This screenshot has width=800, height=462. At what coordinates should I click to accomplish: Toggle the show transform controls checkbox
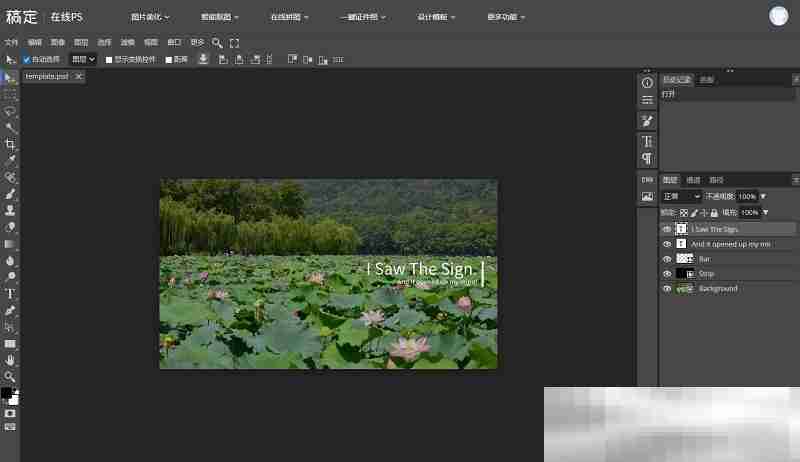pos(109,60)
